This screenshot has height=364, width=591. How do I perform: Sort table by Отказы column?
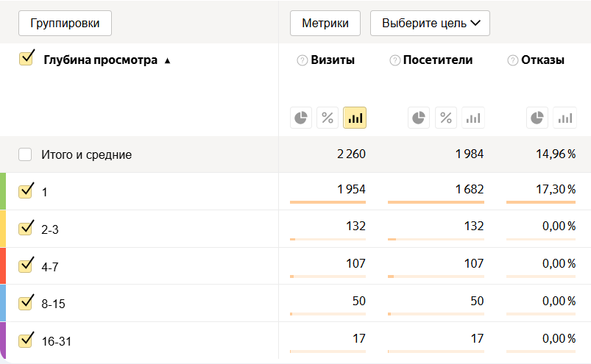[542, 60]
